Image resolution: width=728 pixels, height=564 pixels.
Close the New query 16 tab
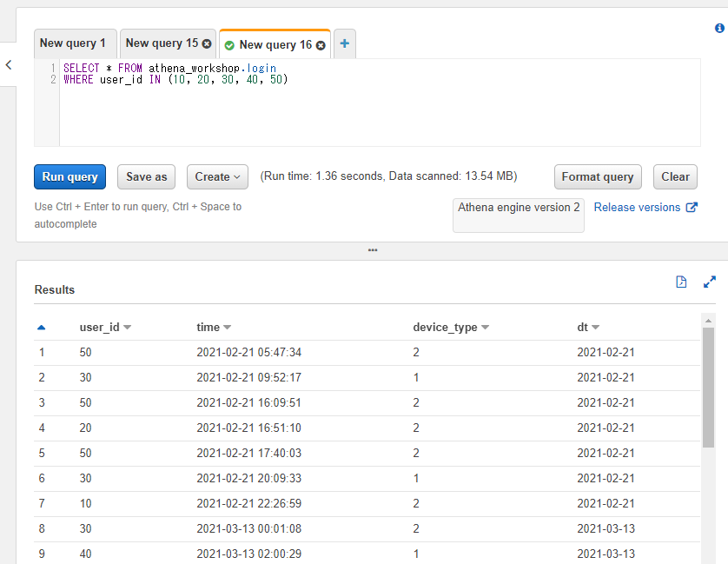click(321, 45)
